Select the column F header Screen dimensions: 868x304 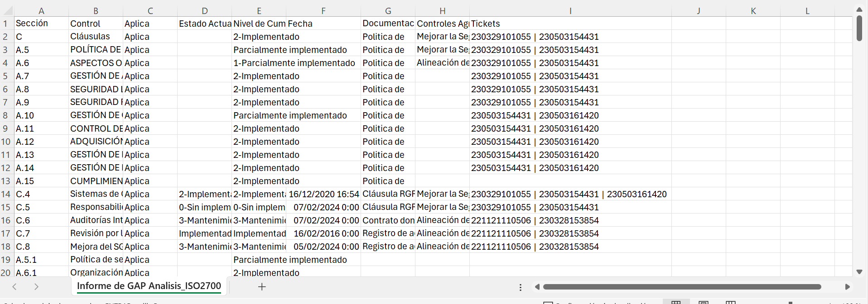[323, 11]
